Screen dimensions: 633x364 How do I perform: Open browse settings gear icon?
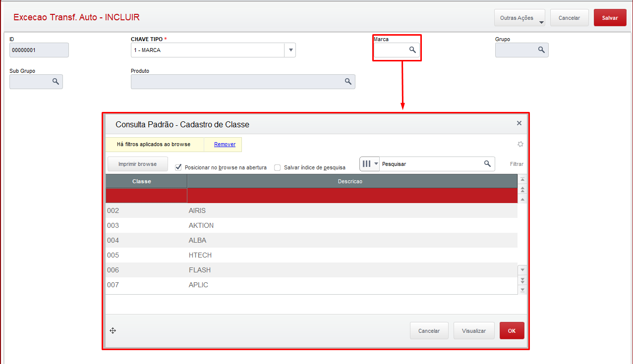point(520,145)
